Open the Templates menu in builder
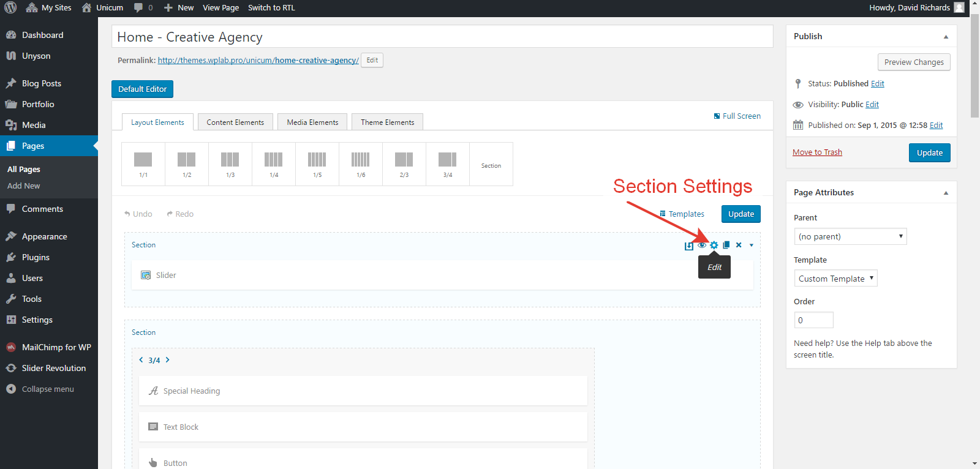 (x=682, y=214)
